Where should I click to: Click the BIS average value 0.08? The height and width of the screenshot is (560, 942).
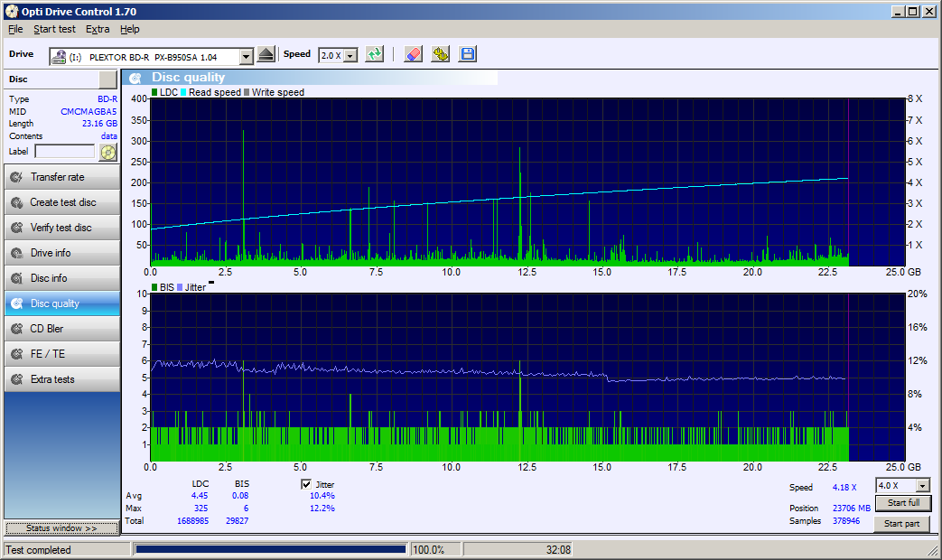tap(240, 496)
